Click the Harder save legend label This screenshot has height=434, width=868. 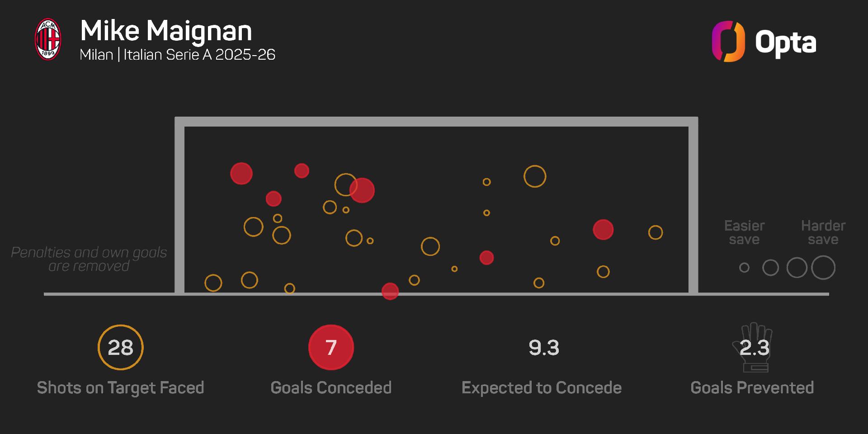tap(823, 232)
